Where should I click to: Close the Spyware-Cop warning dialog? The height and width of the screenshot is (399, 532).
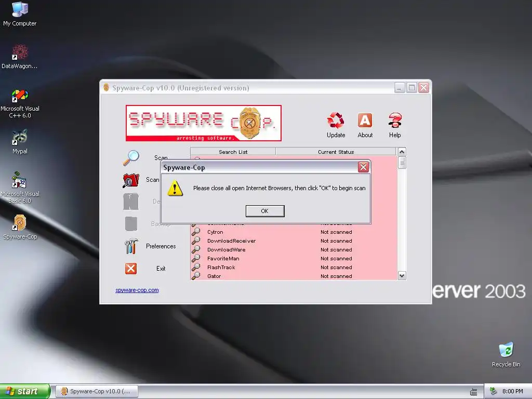tap(363, 167)
